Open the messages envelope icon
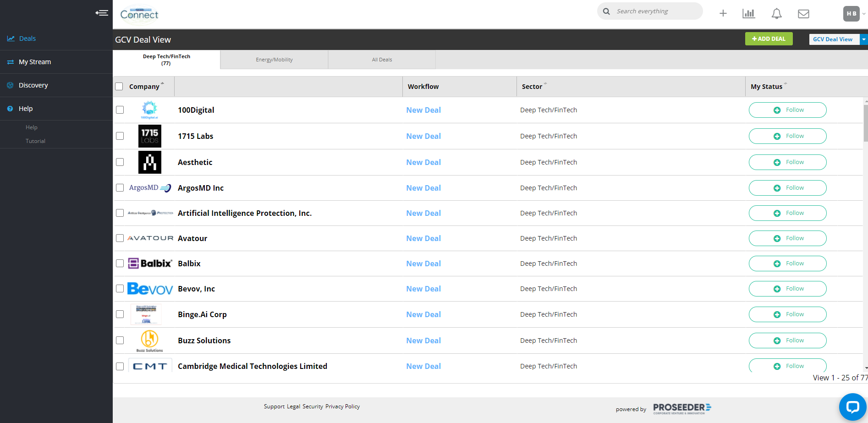The image size is (868, 423). tap(803, 14)
